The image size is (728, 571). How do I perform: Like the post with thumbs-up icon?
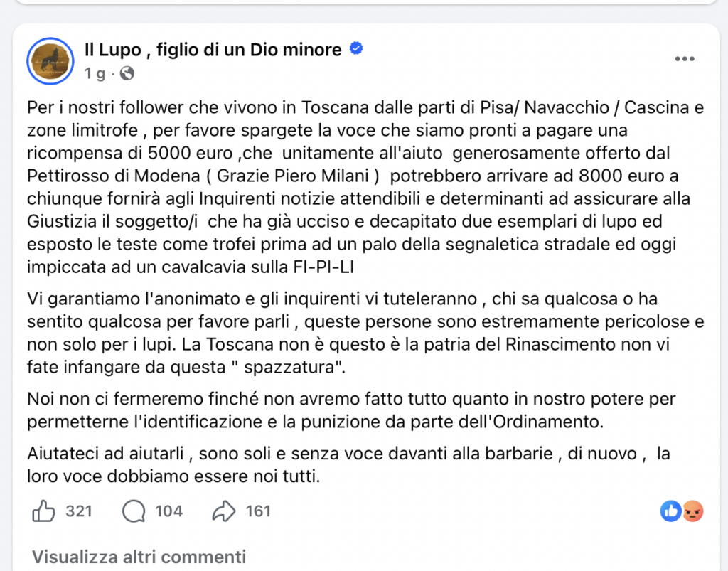(x=43, y=511)
